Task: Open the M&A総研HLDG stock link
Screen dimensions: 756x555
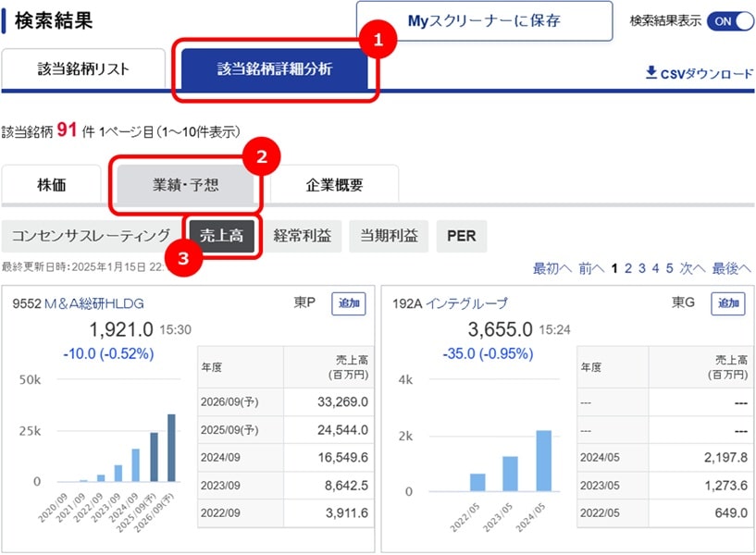Action: pyautogui.click(x=94, y=303)
